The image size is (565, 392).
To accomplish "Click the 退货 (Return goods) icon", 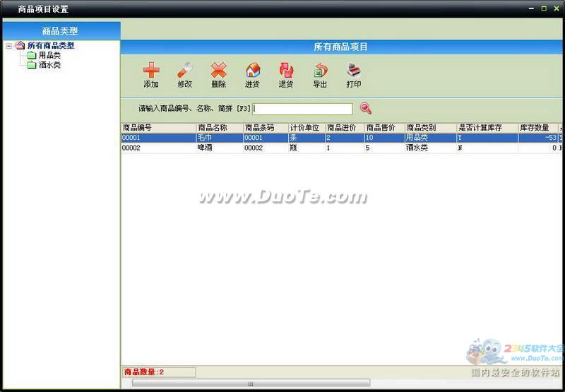I will click(286, 71).
